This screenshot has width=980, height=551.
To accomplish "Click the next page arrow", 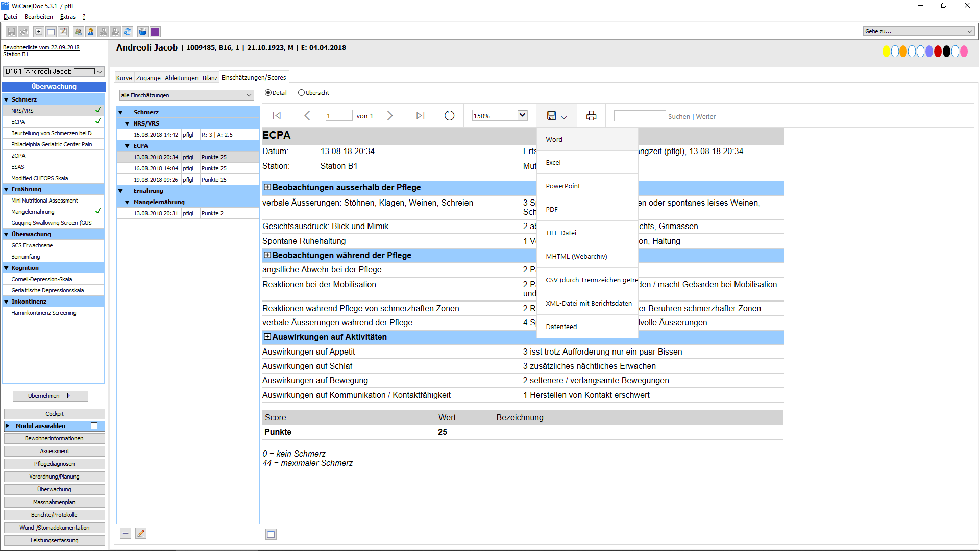I will click(390, 116).
